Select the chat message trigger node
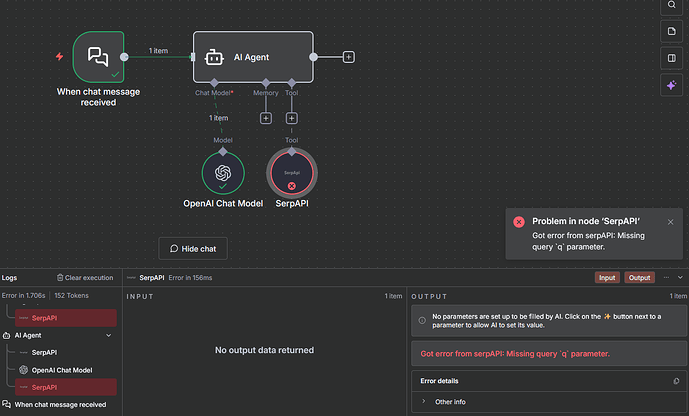The width and height of the screenshot is (689, 416). click(x=99, y=57)
